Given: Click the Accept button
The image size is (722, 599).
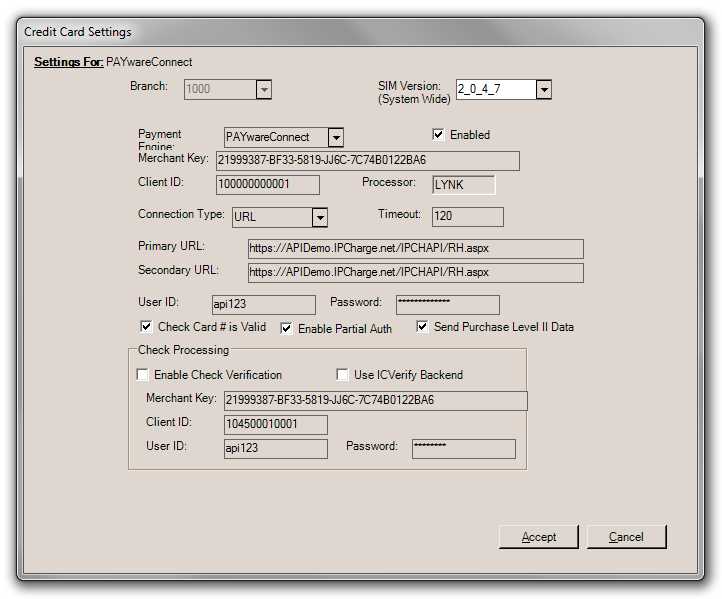Looking at the screenshot, I should point(538,537).
